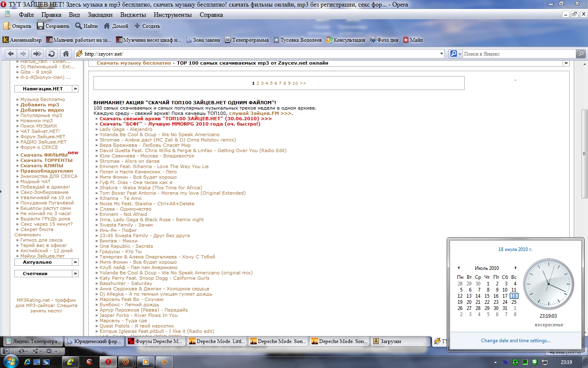Go to next month in the calendar
This screenshot has height=368, width=588.
pyautogui.click(x=516, y=268)
